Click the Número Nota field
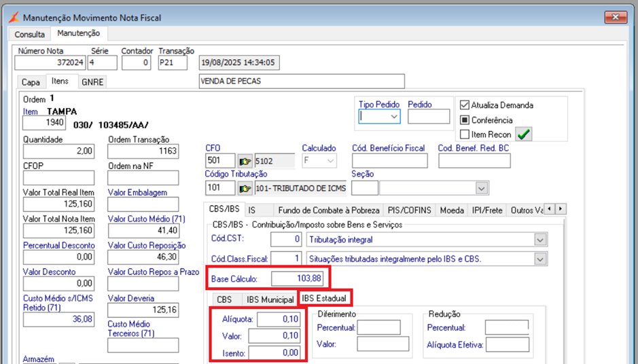This screenshot has height=364, width=638. click(x=50, y=62)
